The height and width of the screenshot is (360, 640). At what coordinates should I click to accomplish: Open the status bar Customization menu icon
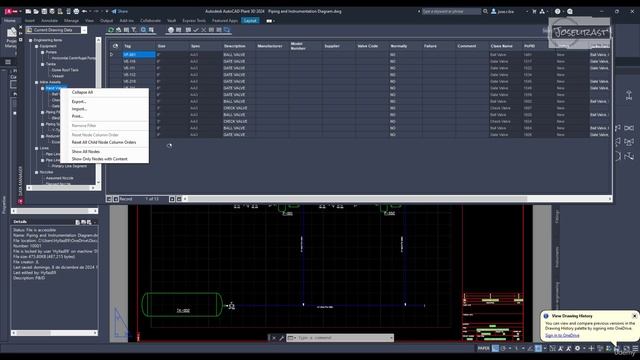click(635, 349)
